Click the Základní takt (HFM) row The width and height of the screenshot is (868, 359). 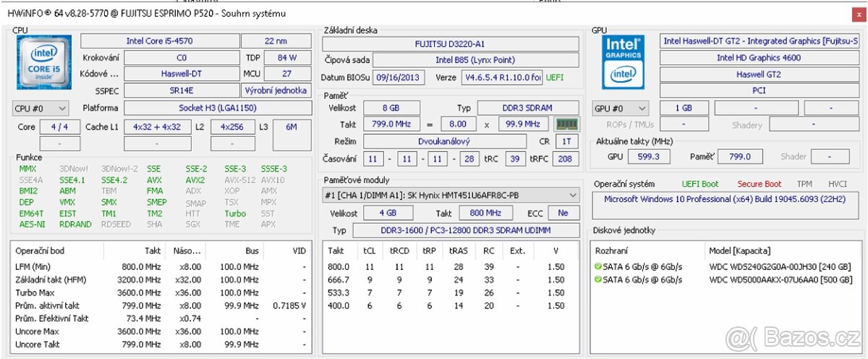(161, 279)
